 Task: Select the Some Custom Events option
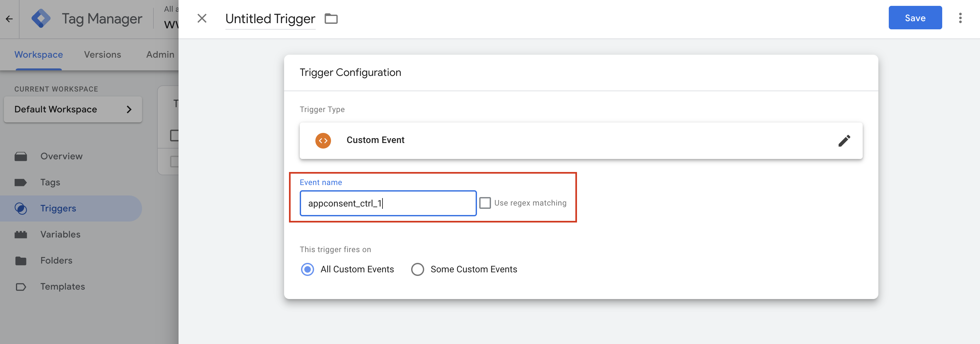click(417, 269)
